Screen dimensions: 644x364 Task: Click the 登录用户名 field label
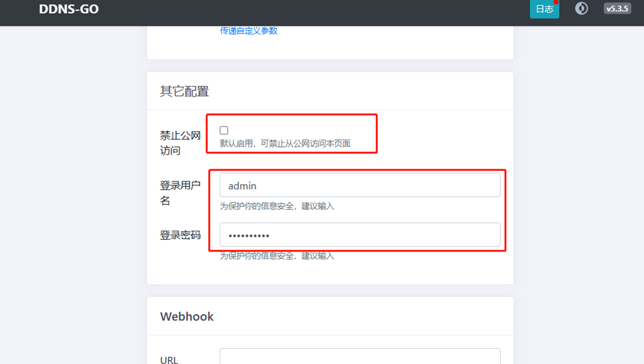(x=180, y=193)
